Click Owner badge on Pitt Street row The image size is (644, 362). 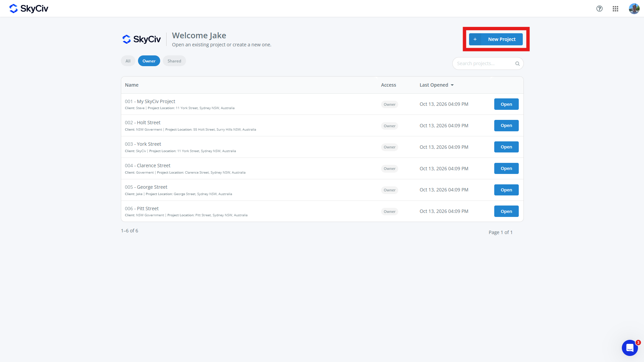389,212
